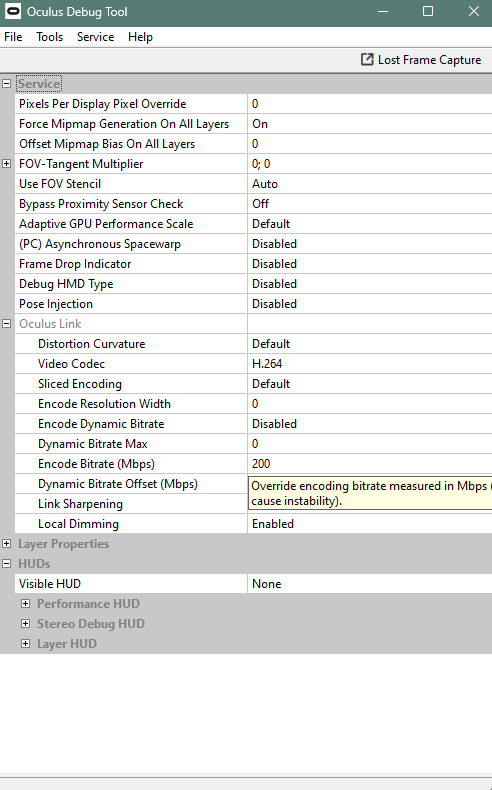The height and width of the screenshot is (790, 492).
Task: Select the Stereo Debug HUD label
Action: tap(91, 624)
